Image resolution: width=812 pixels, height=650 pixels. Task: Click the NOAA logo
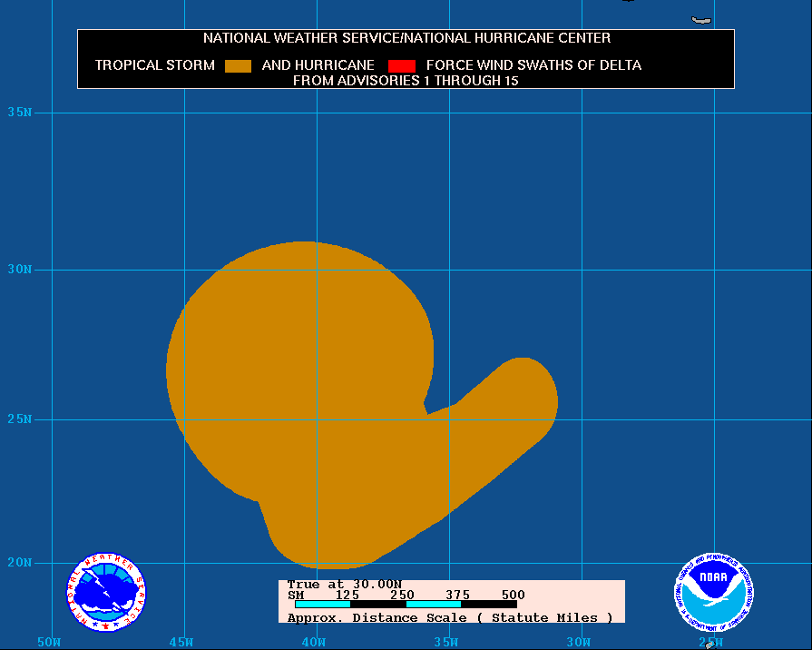(714, 592)
